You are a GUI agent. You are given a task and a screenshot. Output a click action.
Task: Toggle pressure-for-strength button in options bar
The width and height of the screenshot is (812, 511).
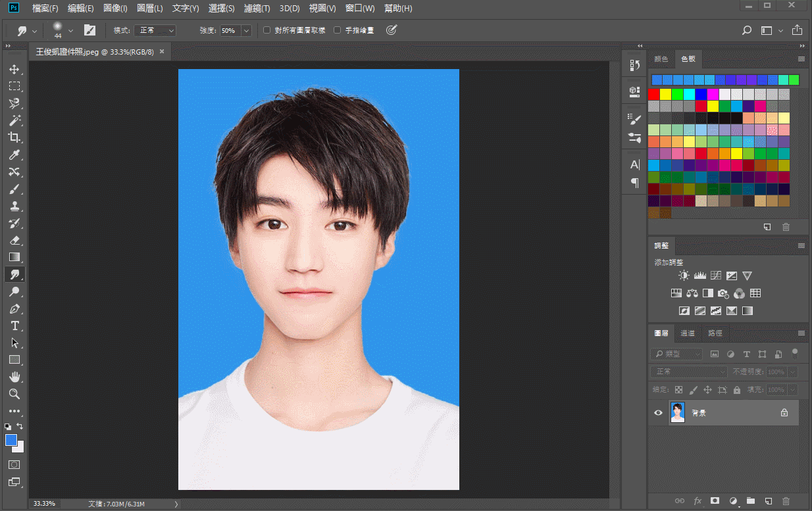[392, 30]
